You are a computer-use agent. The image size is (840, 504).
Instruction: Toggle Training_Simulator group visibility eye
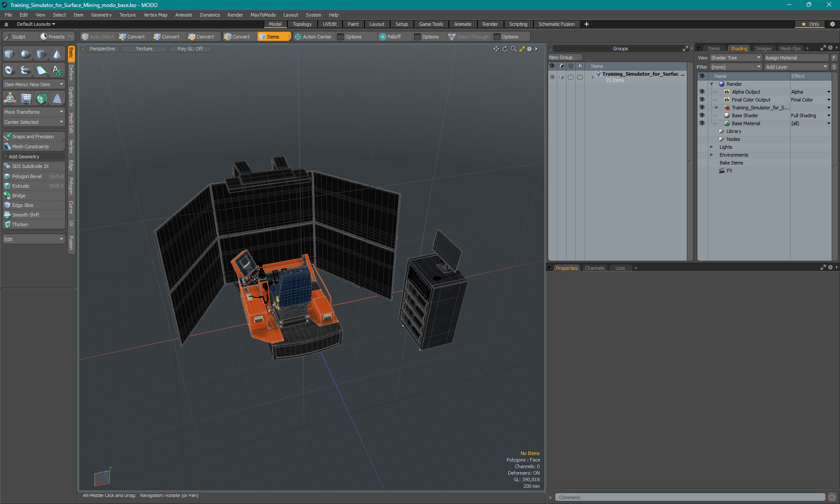[552, 77]
